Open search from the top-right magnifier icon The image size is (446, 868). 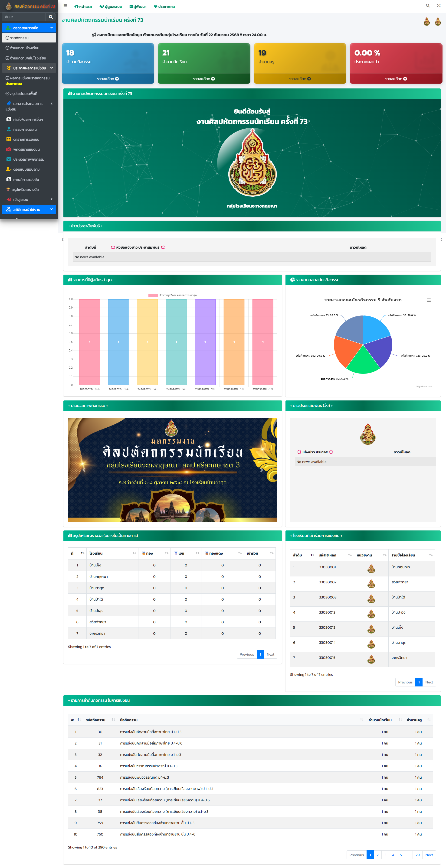pyautogui.click(x=427, y=6)
